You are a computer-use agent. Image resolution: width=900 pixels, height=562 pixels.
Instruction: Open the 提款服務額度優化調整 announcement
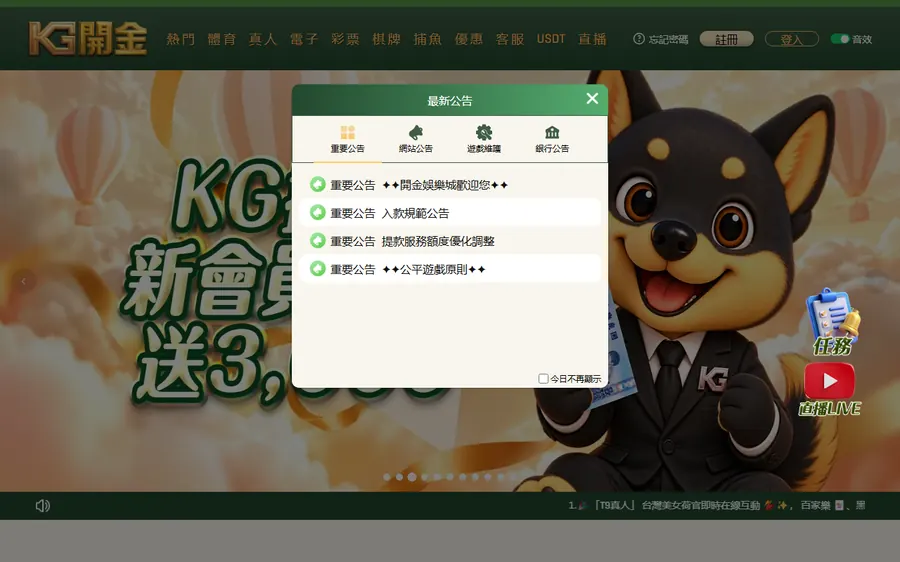click(450, 241)
